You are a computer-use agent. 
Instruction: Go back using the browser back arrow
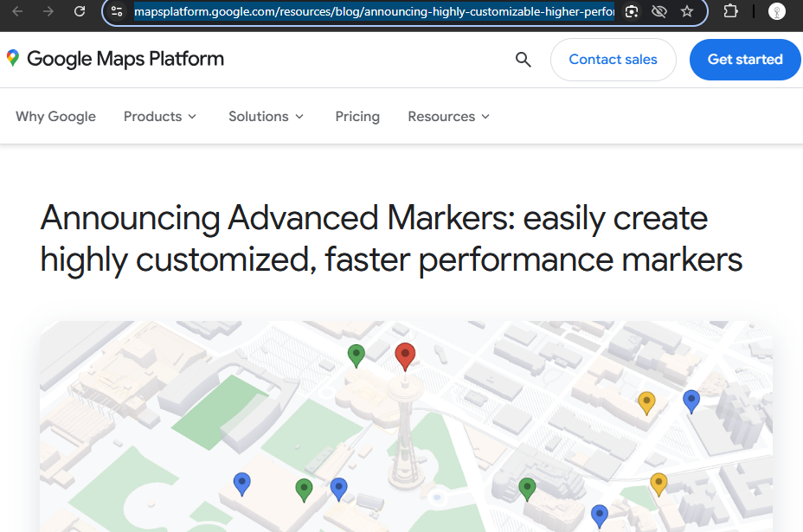(x=17, y=11)
